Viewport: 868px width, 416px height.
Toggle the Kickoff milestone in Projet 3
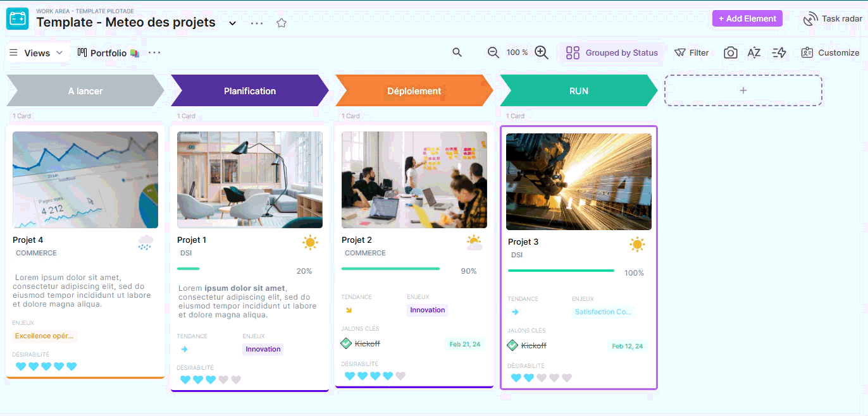(512, 346)
